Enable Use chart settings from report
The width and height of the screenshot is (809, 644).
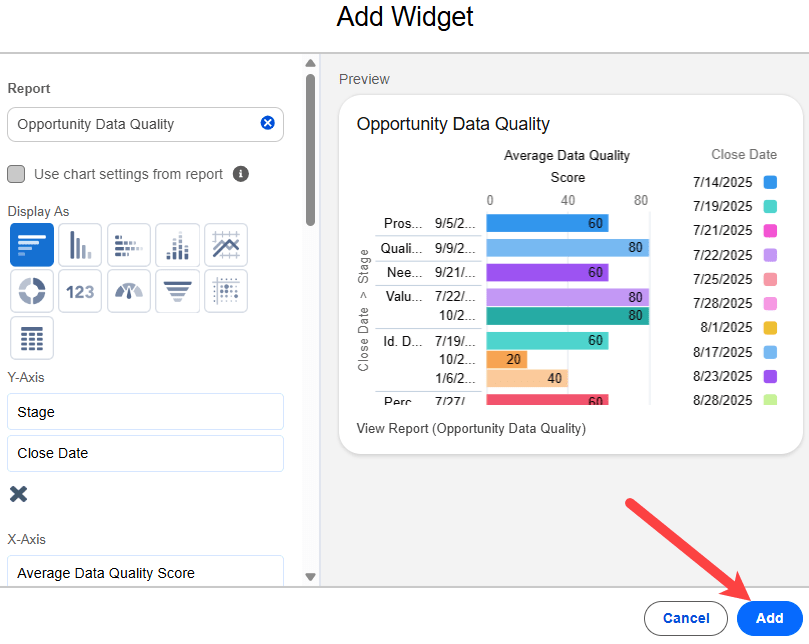point(16,174)
